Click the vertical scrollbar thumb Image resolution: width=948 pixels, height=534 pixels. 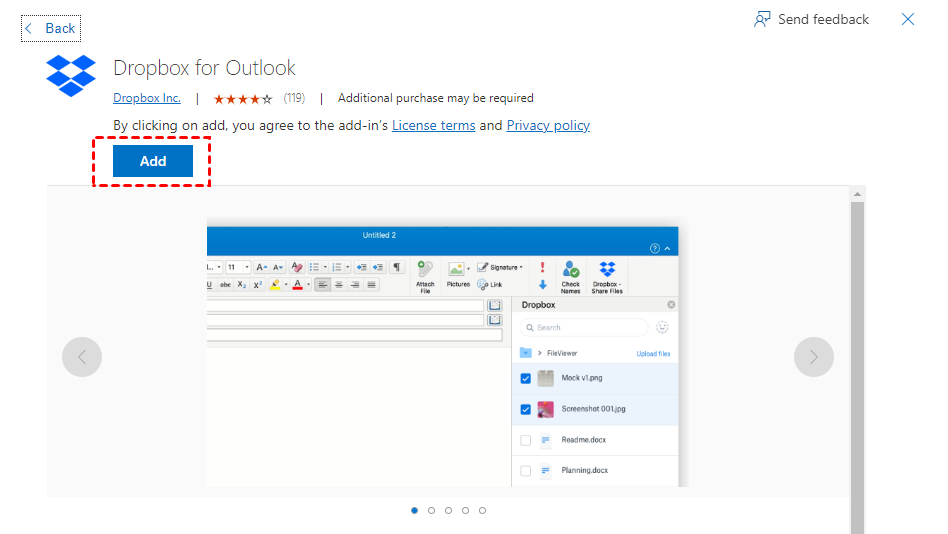coord(857,368)
